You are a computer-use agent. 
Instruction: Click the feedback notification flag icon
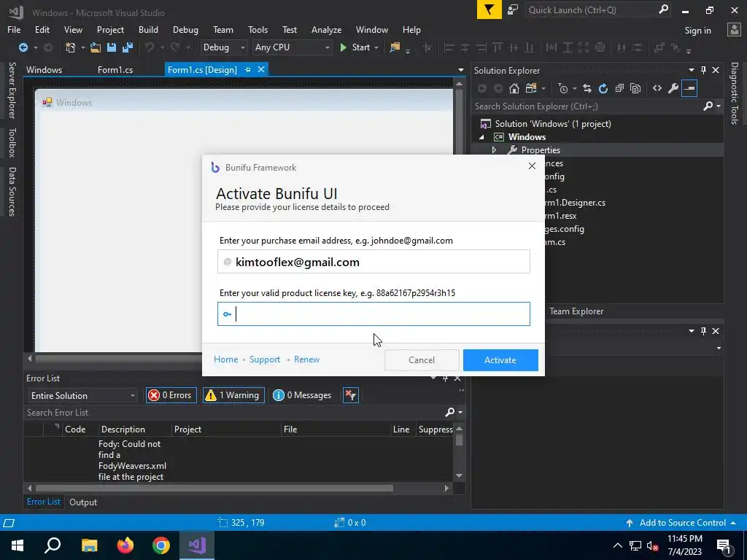point(489,10)
